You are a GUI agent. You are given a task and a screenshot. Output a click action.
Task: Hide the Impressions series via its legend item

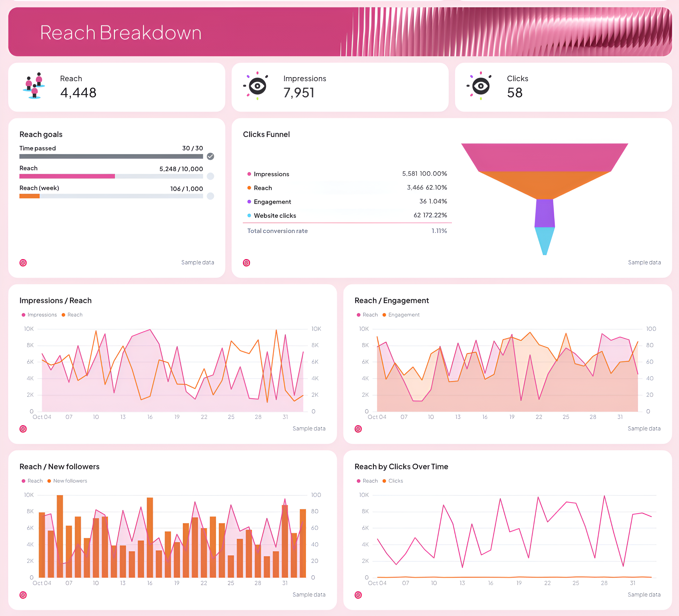point(39,314)
